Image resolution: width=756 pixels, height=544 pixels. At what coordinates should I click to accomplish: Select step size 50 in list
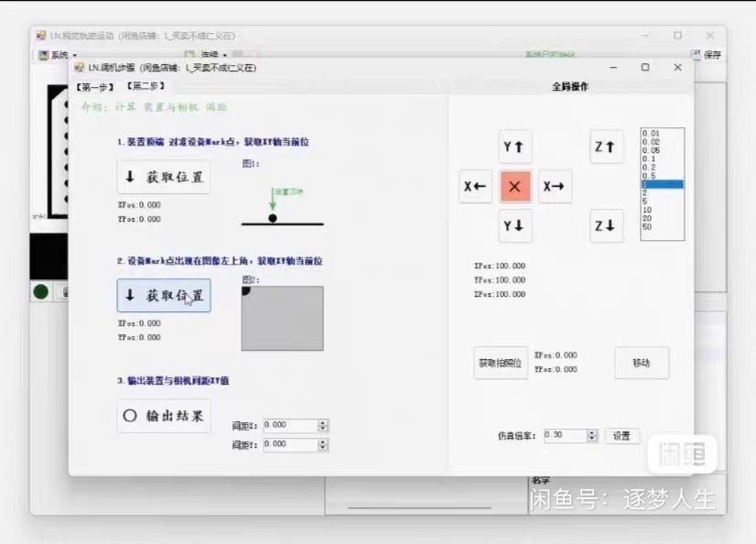pyautogui.click(x=662, y=227)
